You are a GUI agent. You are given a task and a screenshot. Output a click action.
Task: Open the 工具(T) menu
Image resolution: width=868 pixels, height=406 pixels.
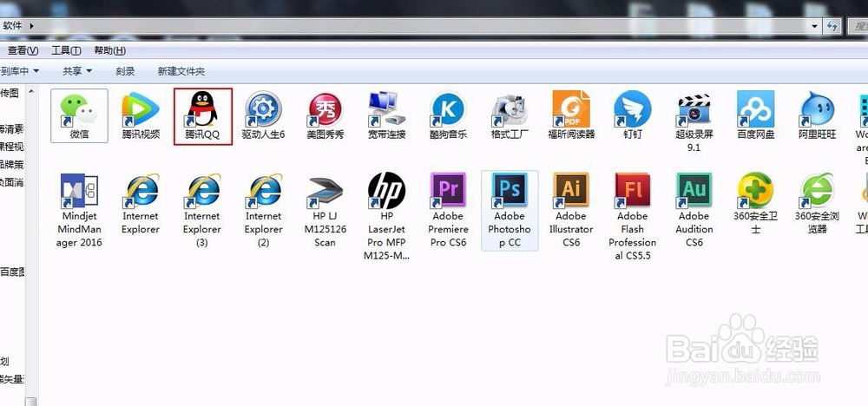click(67, 50)
